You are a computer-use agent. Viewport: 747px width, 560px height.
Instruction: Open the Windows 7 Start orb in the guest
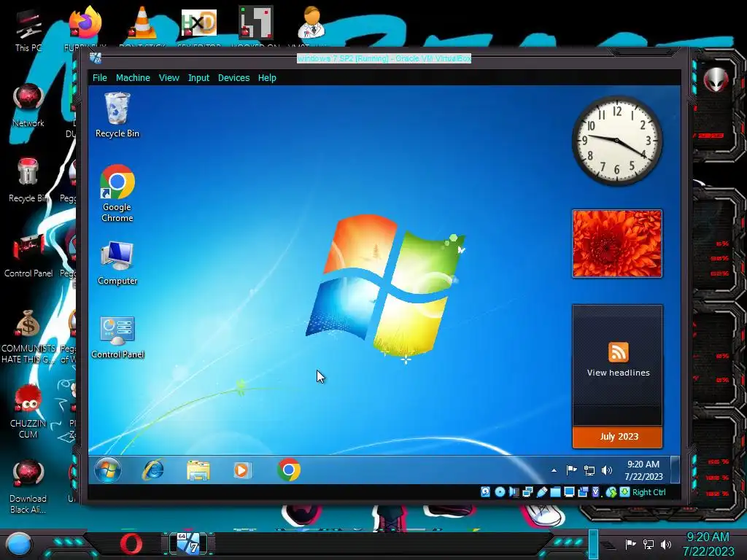pyautogui.click(x=108, y=470)
